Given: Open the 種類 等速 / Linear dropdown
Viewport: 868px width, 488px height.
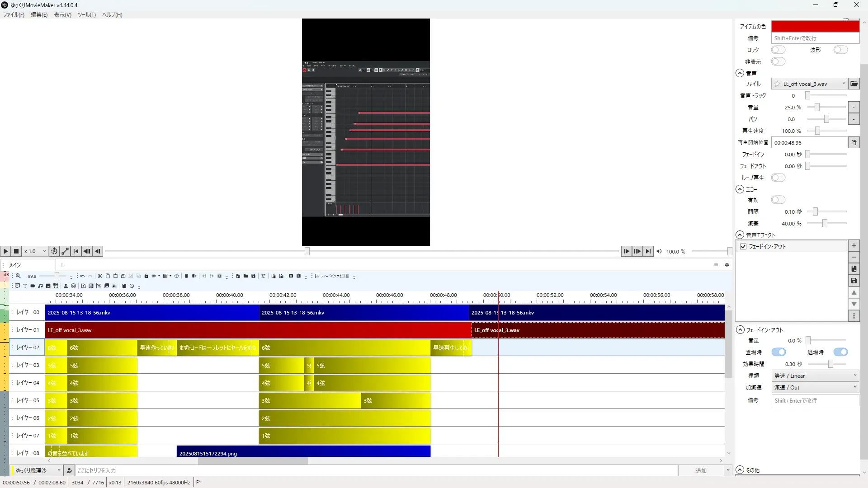Looking at the screenshot, I should coord(815,376).
